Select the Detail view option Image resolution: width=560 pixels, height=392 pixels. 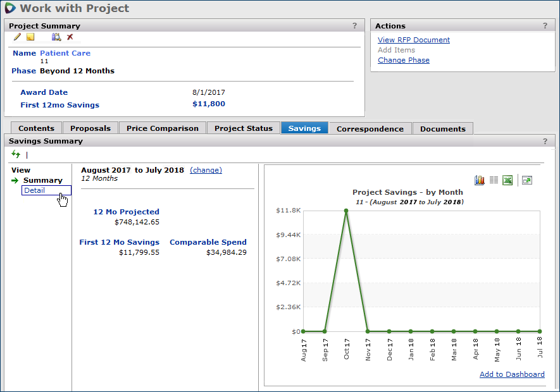(x=35, y=190)
